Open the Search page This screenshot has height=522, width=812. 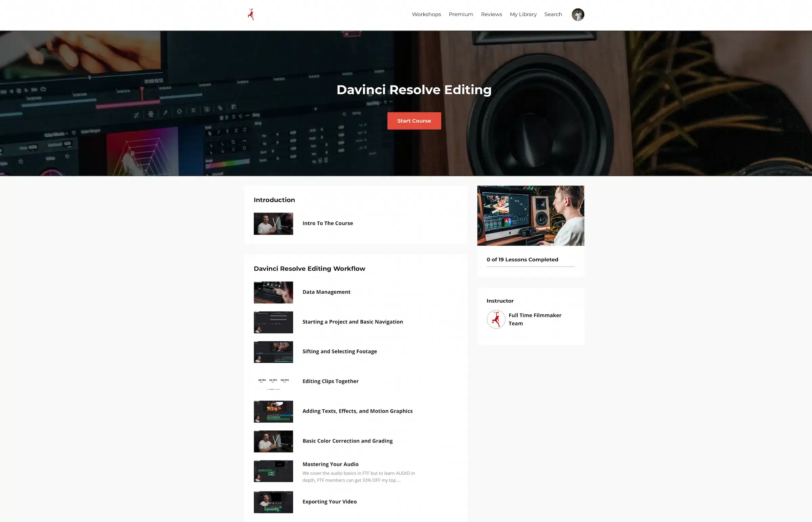click(553, 14)
